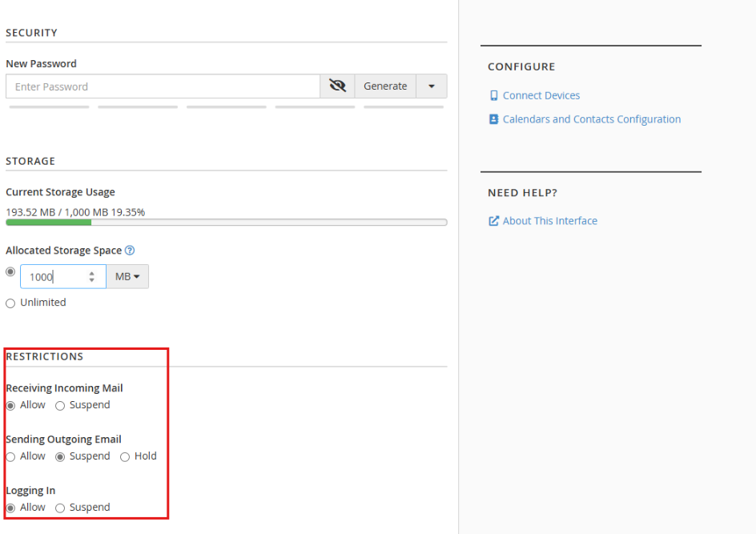This screenshot has width=756, height=534.
Task: Select Suspend for Sending Outgoing Email
Action: 60,457
